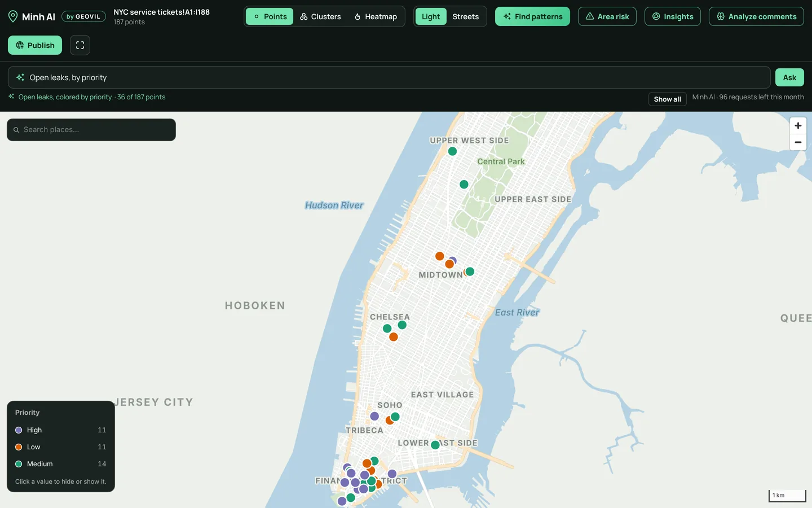812x508 pixels.
Task: Switch to Clusters view
Action: pos(320,16)
